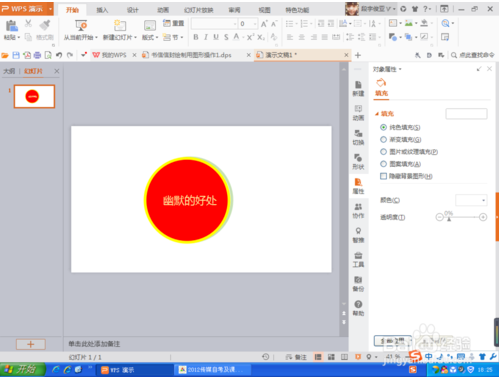Select Gradient fill (渐变填充) radio button
501x377 pixels.
(x=383, y=139)
